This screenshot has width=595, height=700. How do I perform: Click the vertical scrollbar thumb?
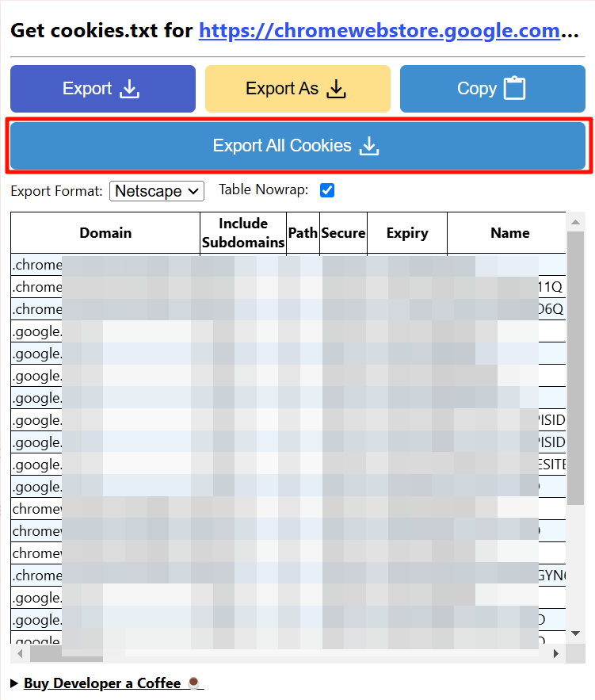point(575,369)
